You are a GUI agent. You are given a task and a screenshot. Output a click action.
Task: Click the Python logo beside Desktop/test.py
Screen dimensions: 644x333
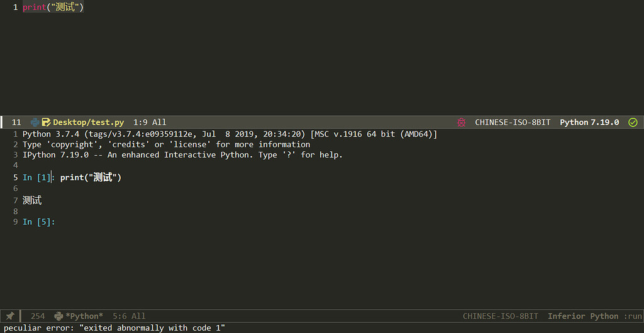click(35, 122)
